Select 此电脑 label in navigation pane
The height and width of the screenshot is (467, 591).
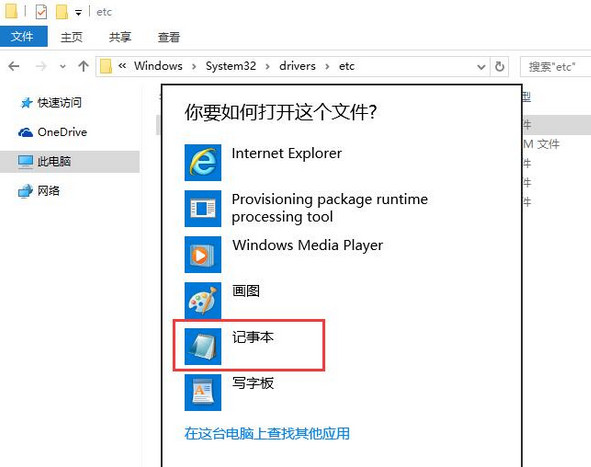[x=54, y=162]
